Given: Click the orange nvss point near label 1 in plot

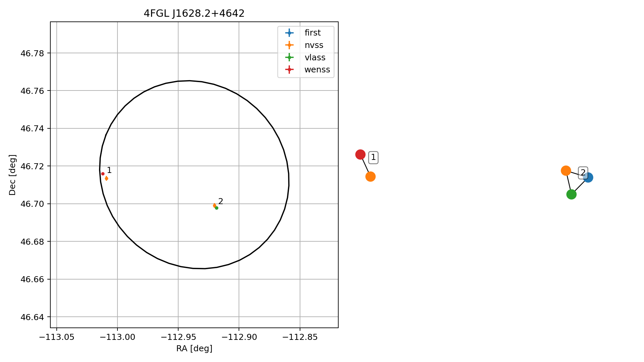Looking at the screenshot, I should (106, 178).
